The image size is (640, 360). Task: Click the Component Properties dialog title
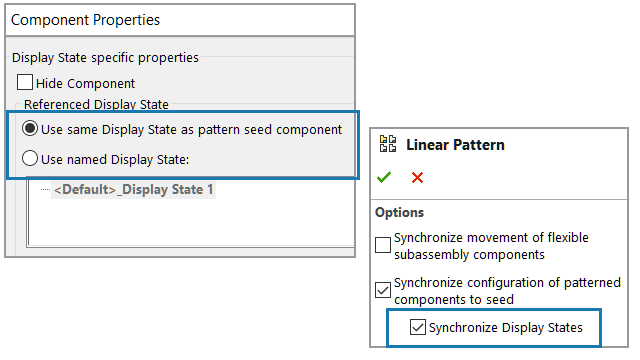point(85,20)
